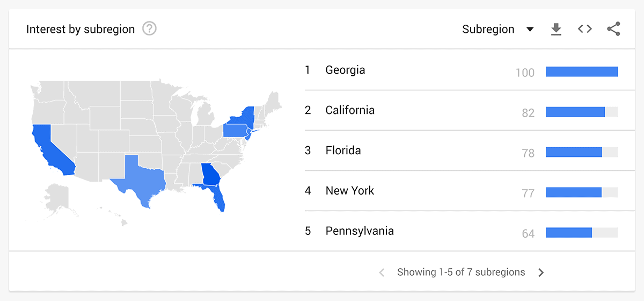
Task: Open the Subregion dropdown
Action: click(498, 29)
